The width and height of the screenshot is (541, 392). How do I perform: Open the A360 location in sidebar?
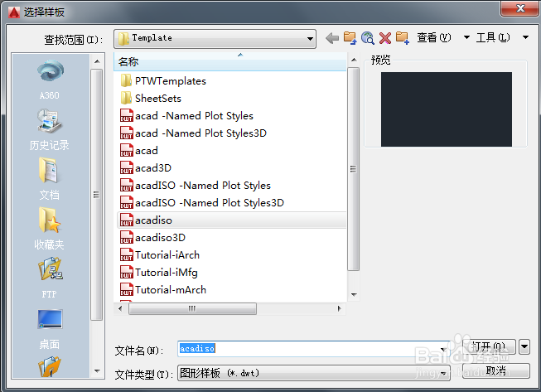(50, 80)
